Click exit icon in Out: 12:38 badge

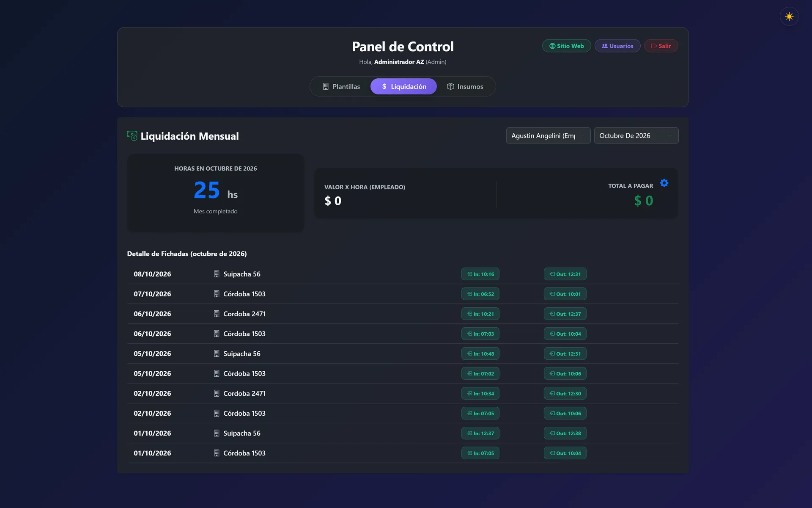tap(552, 433)
